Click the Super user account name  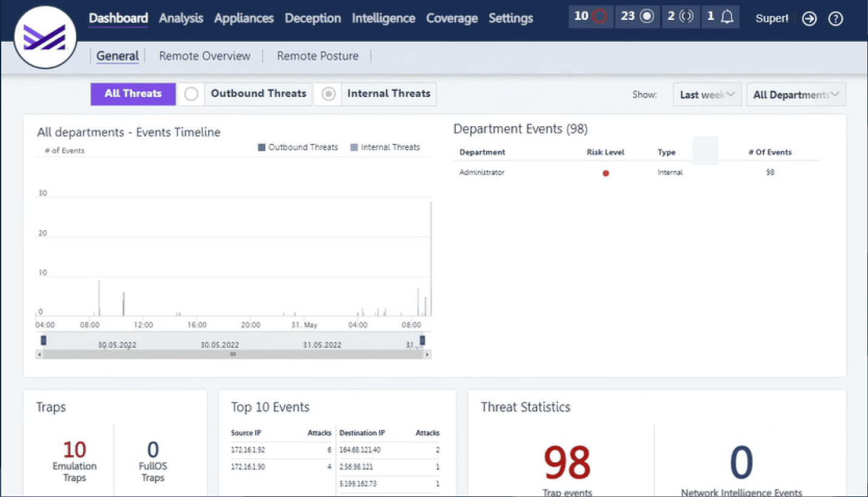771,19
